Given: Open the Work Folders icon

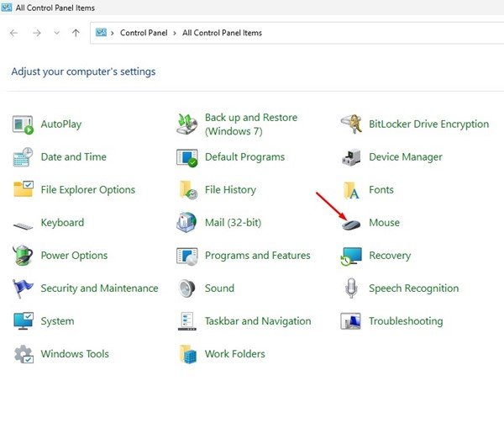Looking at the screenshot, I should 187,354.
